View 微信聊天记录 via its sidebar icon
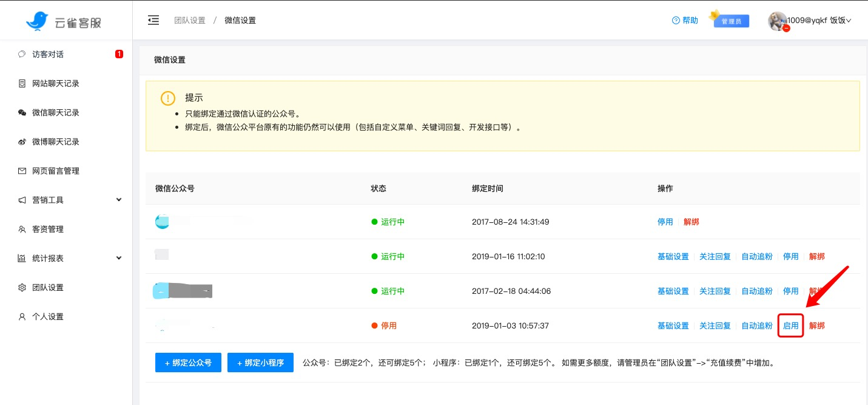 pyautogui.click(x=22, y=112)
